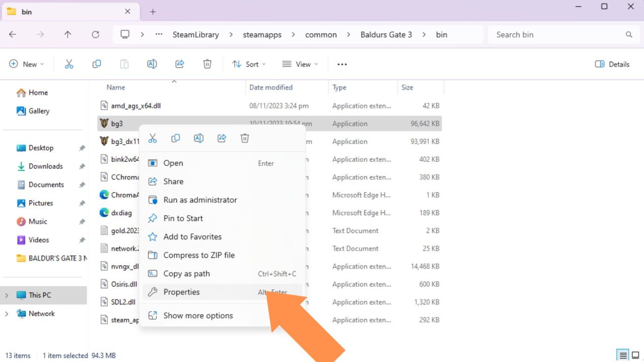The width and height of the screenshot is (644, 362).
Task: Click the Cut icon in the toolbar
Action: coord(69,64)
